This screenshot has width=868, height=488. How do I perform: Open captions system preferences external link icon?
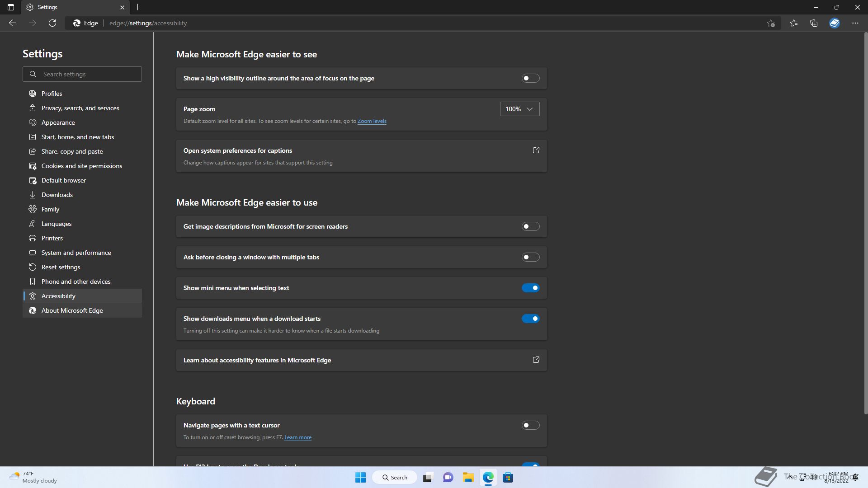536,150
